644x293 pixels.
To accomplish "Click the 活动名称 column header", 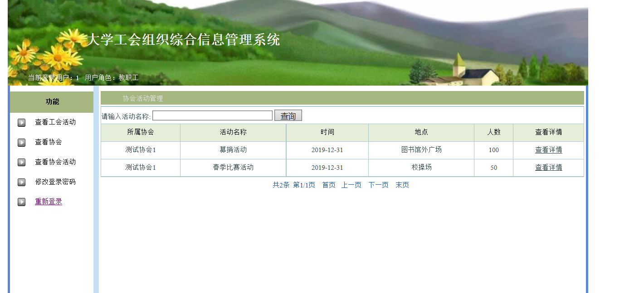I will (x=233, y=132).
